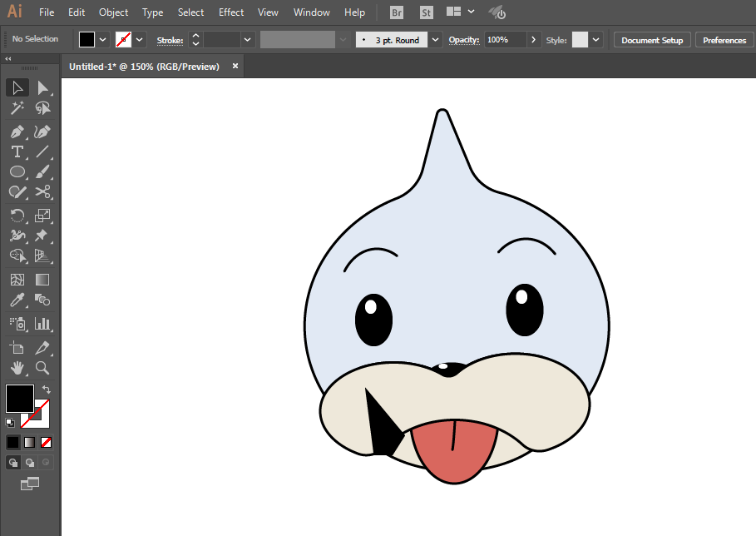Open Adobe Bridge from the Br icon
The image size is (756, 536).
398,12
